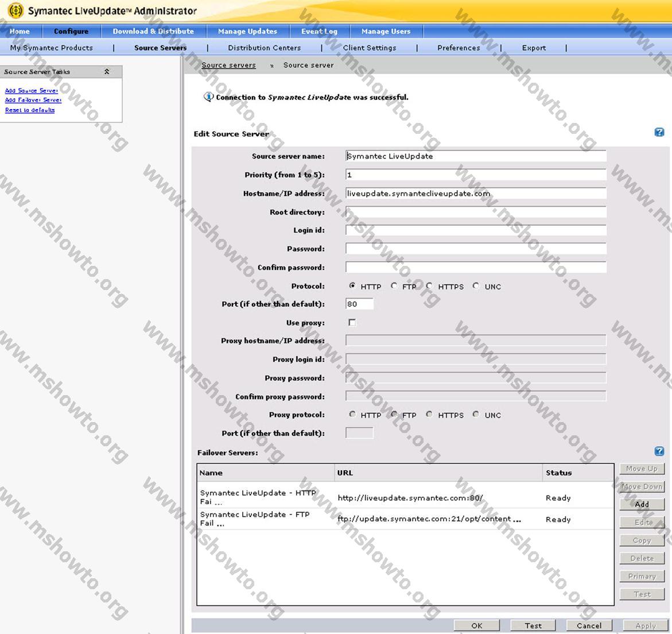The image size is (672, 634).
Task: Focus the Root directory field
Action: coord(476,212)
